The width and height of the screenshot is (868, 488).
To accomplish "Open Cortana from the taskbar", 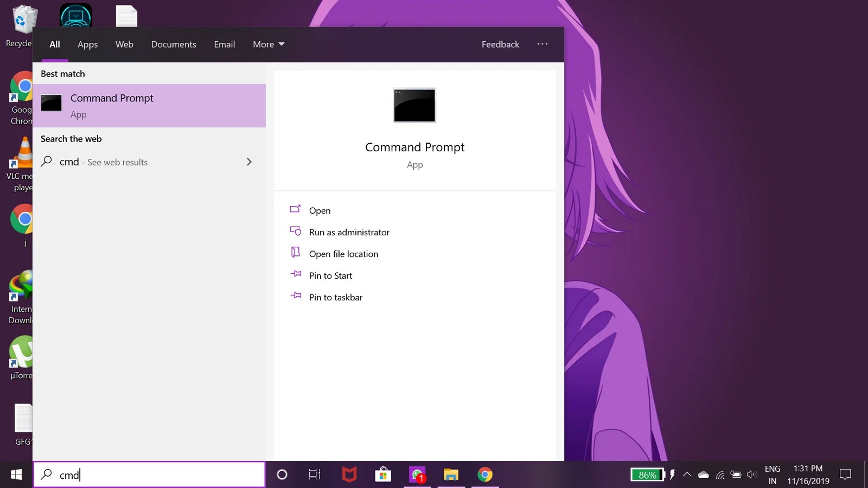I will click(x=282, y=474).
